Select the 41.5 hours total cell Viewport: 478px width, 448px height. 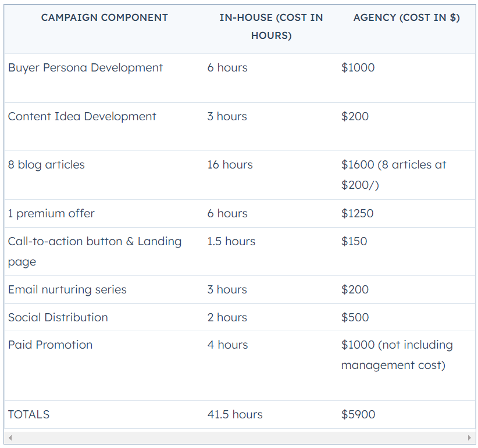point(235,414)
